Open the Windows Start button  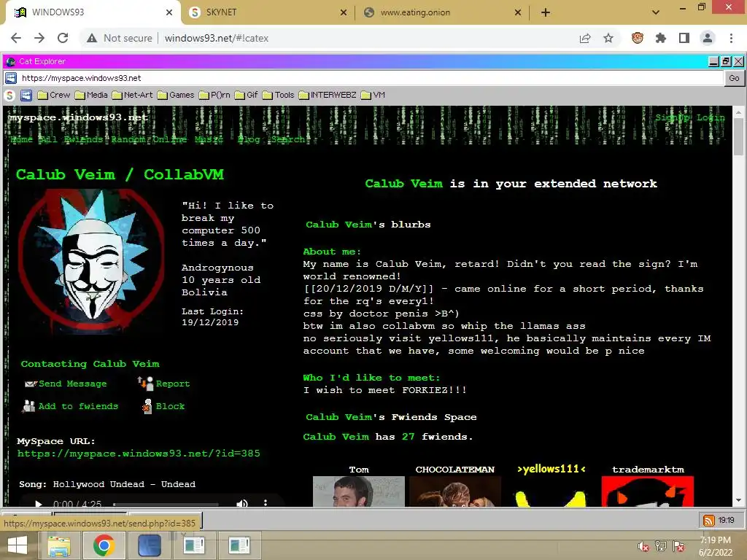(18, 545)
